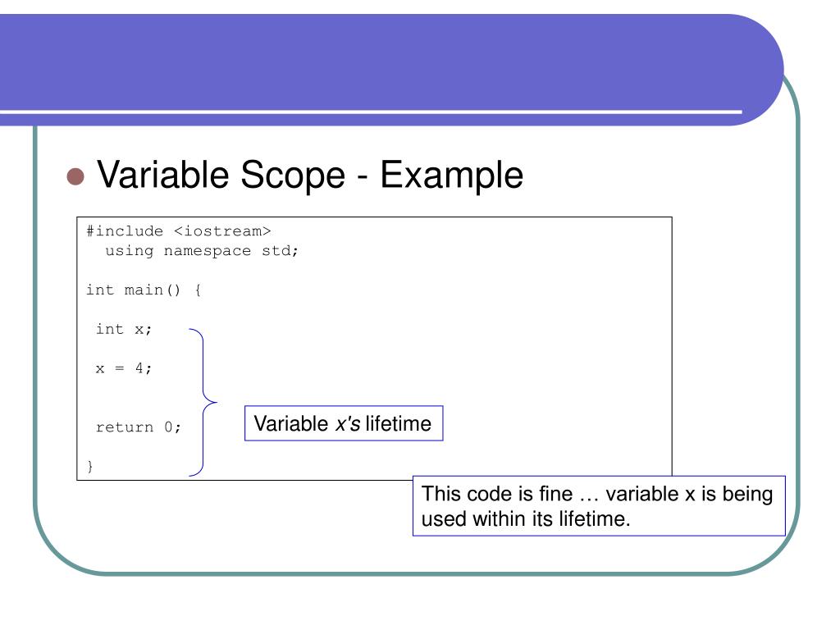Screen dimensions: 840x630
Task: Click the "This code is fine" note box
Action: [599, 505]
